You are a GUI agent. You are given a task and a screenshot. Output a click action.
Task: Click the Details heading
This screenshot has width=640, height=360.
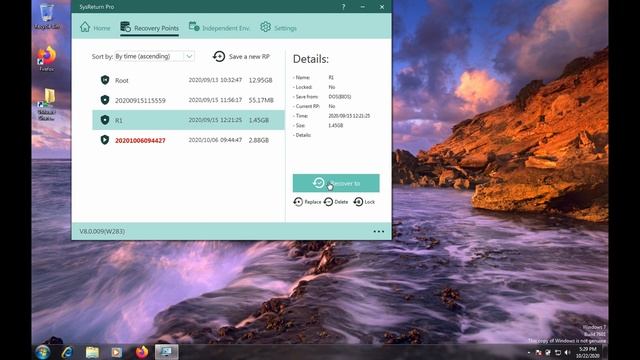click(x=311, y=59)
